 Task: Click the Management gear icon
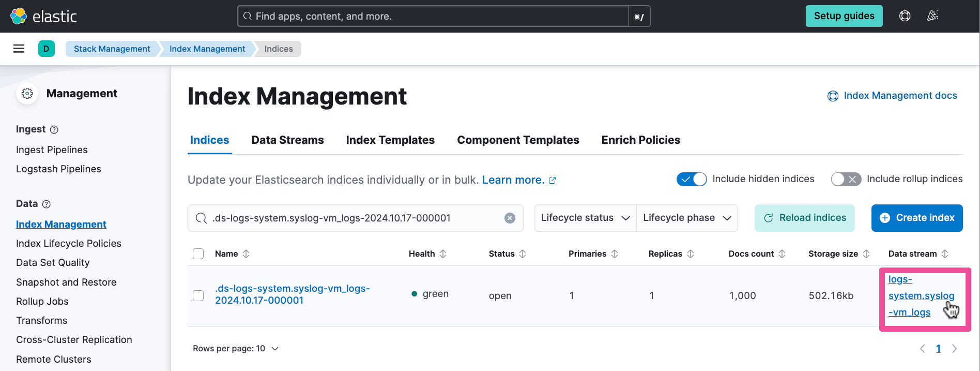click(27, 94)
